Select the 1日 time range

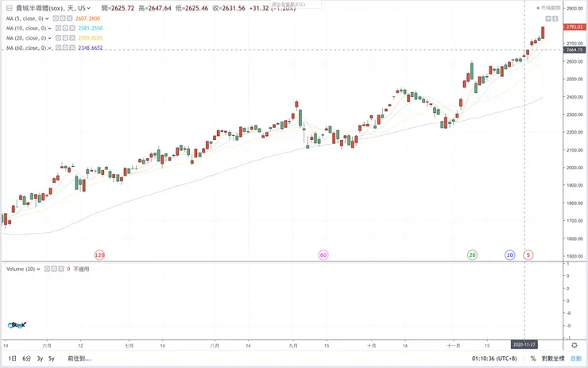pyautogui.click(x=13, y=358)
